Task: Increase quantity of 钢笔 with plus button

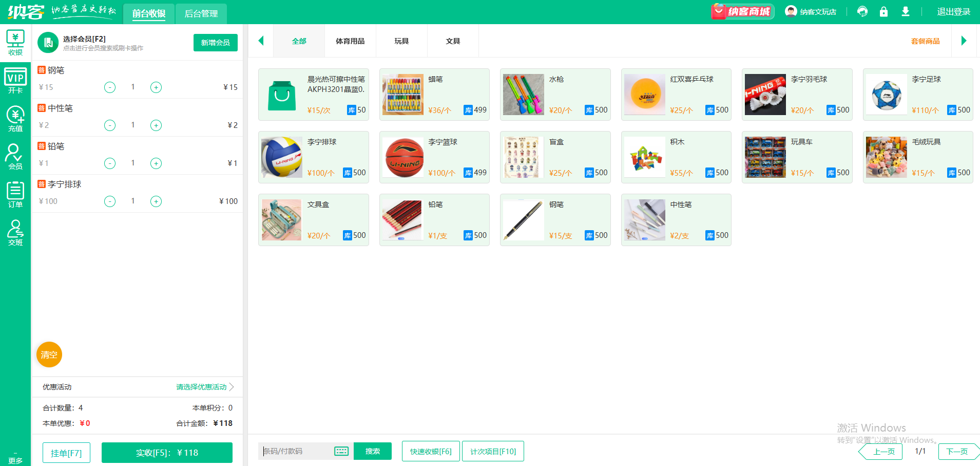Action: coord(156,87)
